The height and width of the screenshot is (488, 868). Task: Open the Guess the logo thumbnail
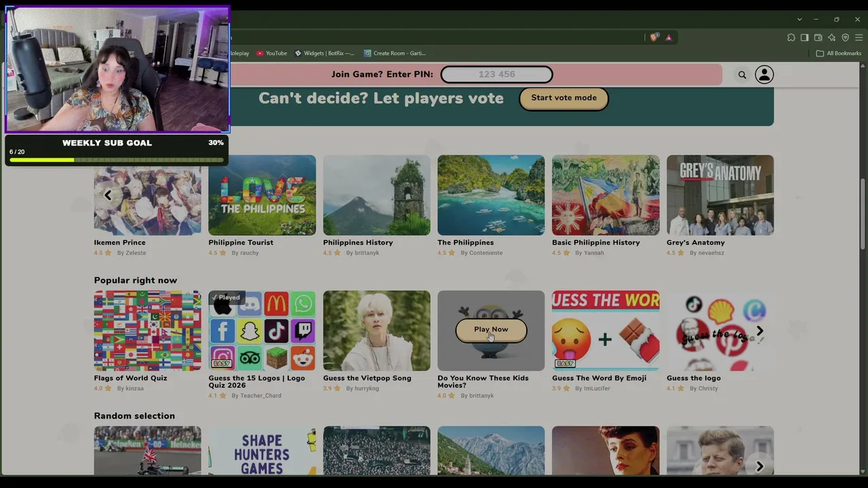pos(720,331)
